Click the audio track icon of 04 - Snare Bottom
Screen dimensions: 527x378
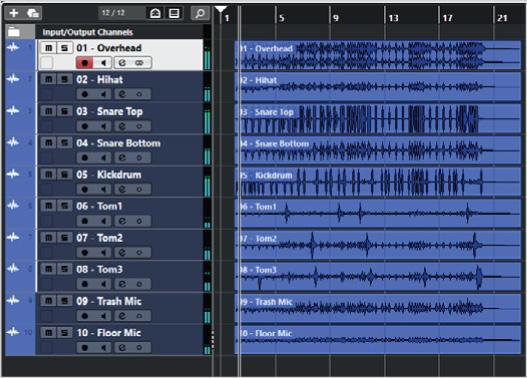coord(13,142)
